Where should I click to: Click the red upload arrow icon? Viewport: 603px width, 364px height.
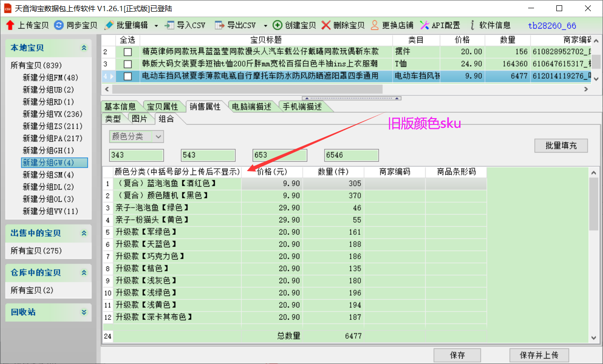coord(10,25)
